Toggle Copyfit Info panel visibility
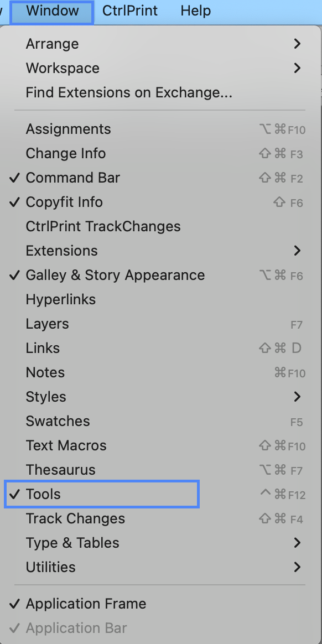This screenshot has width=322, height=644. coord(160,202)
